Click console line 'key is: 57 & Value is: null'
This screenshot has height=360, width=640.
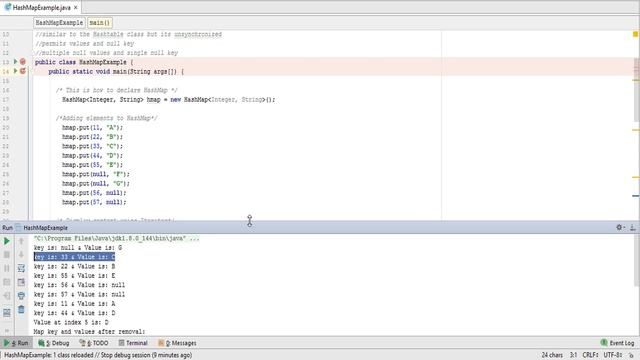pyautogui.click(x=79, y=294)
